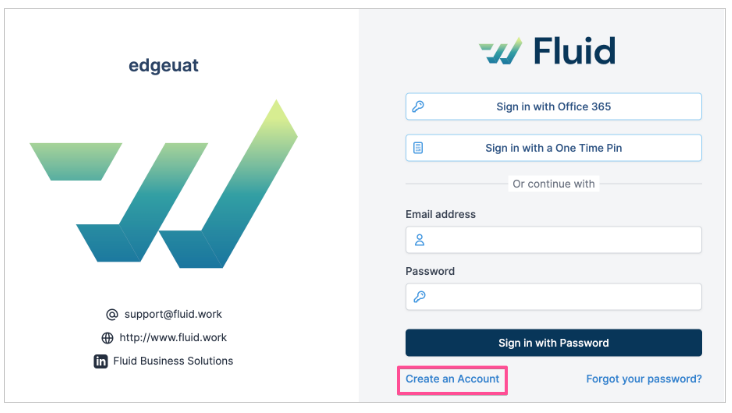Click the small Fluid logo mark at top
732x413 pixels.
[500, 50]
